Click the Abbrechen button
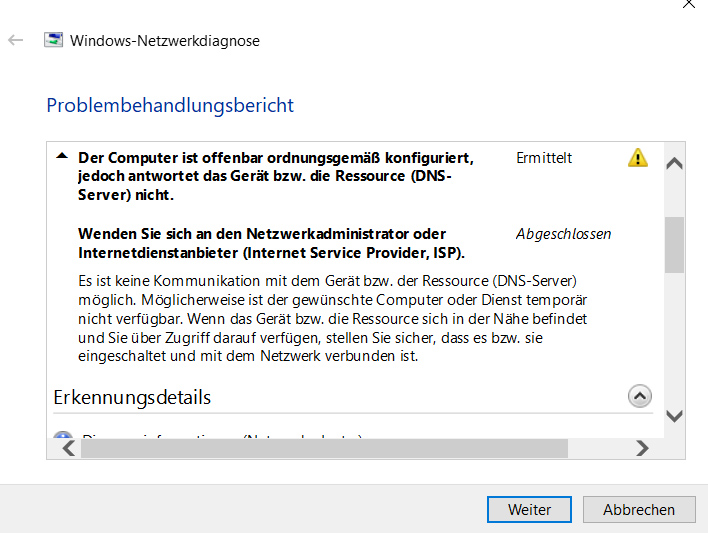 (x=639, y=510)
